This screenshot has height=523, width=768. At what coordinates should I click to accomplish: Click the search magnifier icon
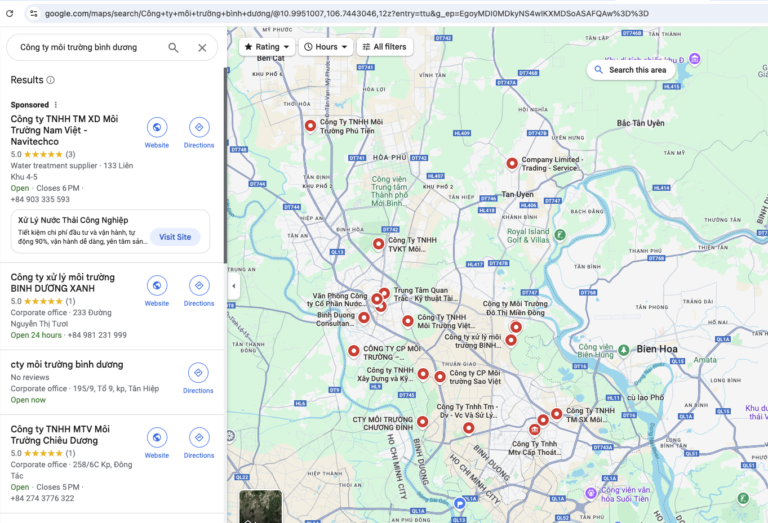[173, 48]
